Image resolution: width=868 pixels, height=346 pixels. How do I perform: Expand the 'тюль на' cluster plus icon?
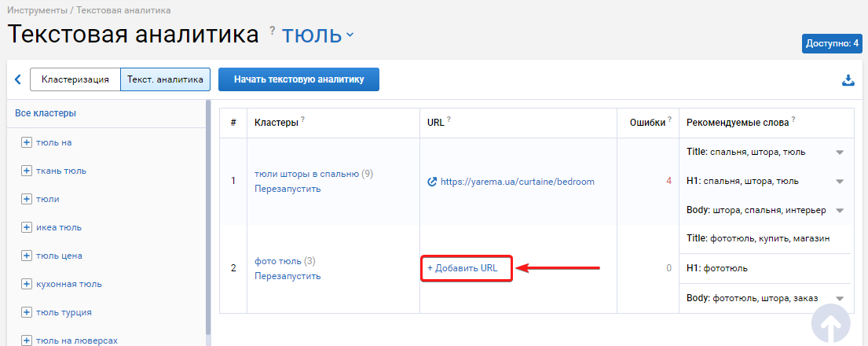coord(26,142)
